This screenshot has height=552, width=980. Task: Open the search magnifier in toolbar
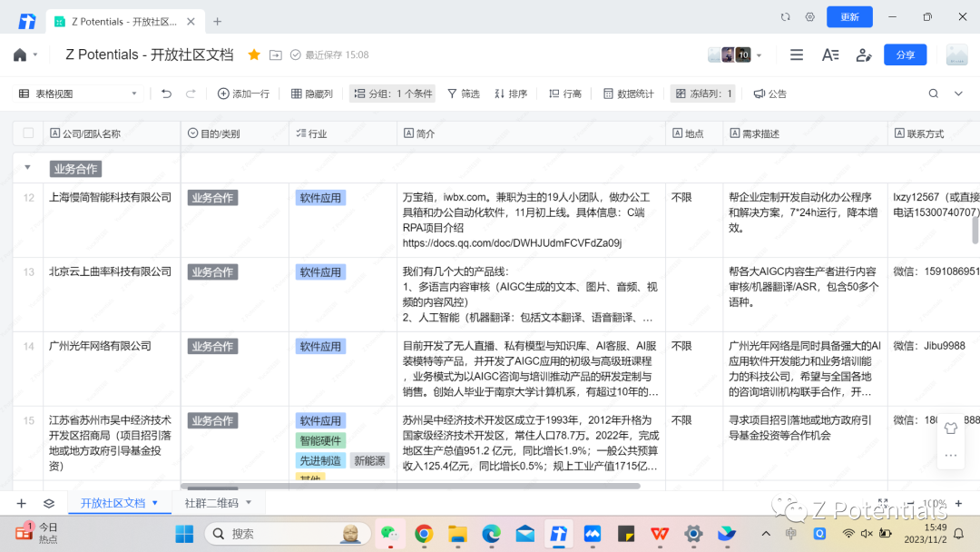pos(933,94)
